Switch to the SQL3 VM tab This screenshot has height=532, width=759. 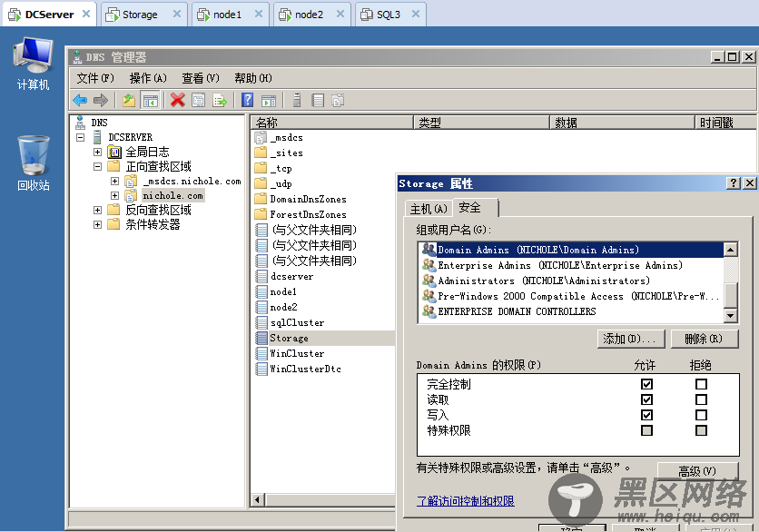click(x=390, y=15)
